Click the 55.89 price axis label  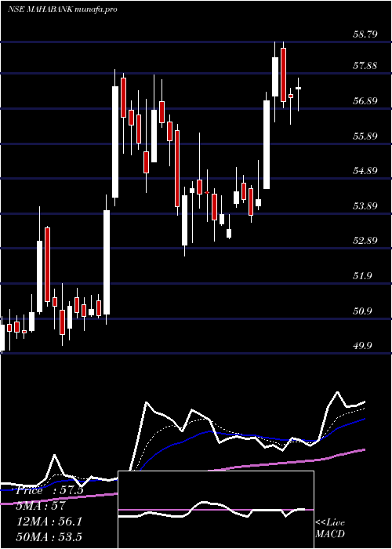(x=365, y=136)
